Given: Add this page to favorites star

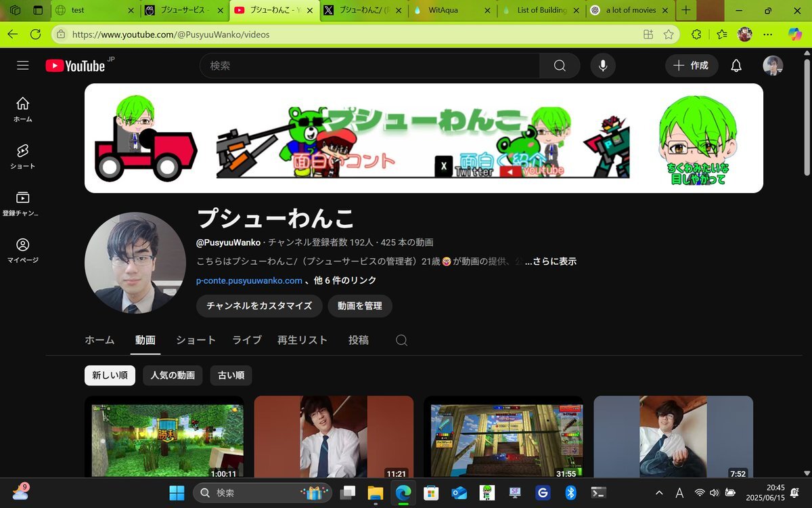Looking at the screenshot, I should 669,35.
